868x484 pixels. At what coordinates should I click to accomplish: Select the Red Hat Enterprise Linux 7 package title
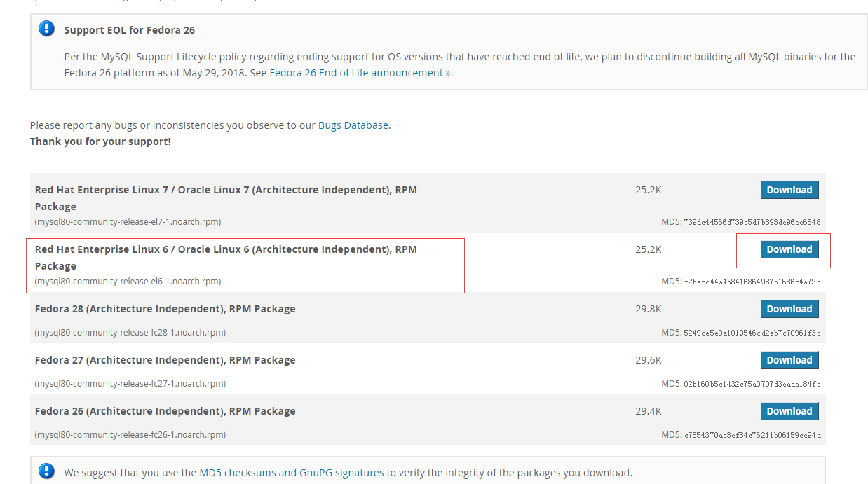tap(226, 198)
